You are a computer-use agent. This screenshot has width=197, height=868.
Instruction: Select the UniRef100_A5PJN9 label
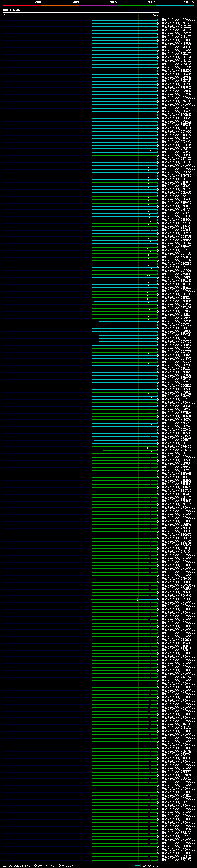pyautogui.click(x=176, y=751)
